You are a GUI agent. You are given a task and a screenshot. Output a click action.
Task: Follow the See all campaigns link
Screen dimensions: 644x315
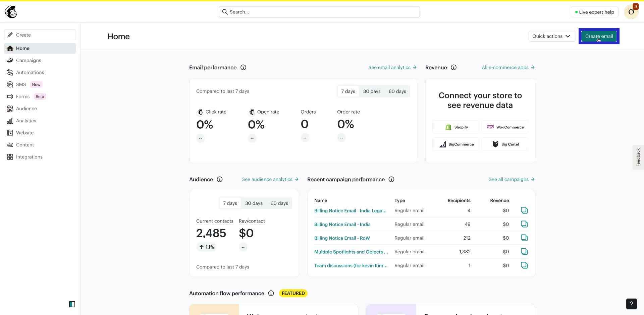tap(509, 179)
